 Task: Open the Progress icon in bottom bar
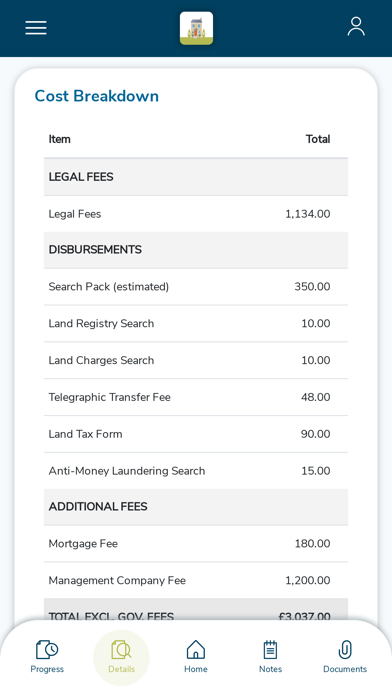47,650
